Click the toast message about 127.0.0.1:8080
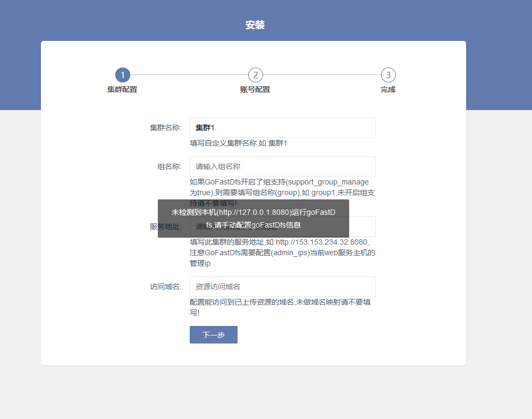Image resolution: width=532 pixels, height=419 pixels. (x=254, y=219)
